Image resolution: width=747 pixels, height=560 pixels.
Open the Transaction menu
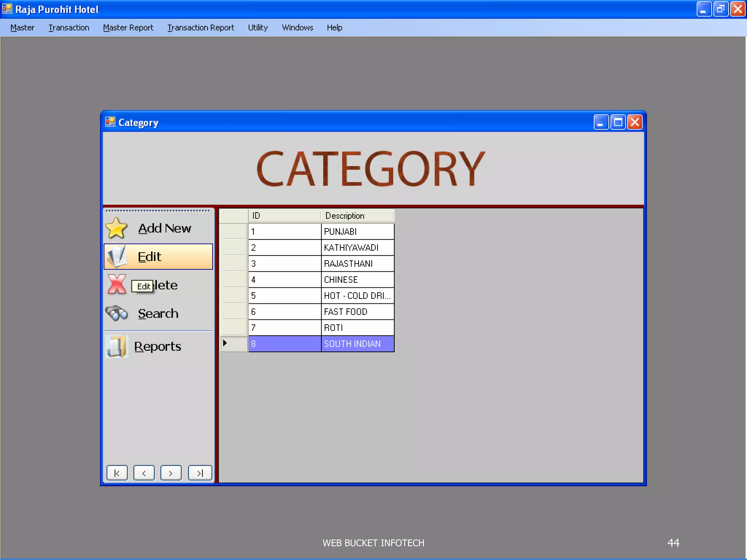(69, 28)
